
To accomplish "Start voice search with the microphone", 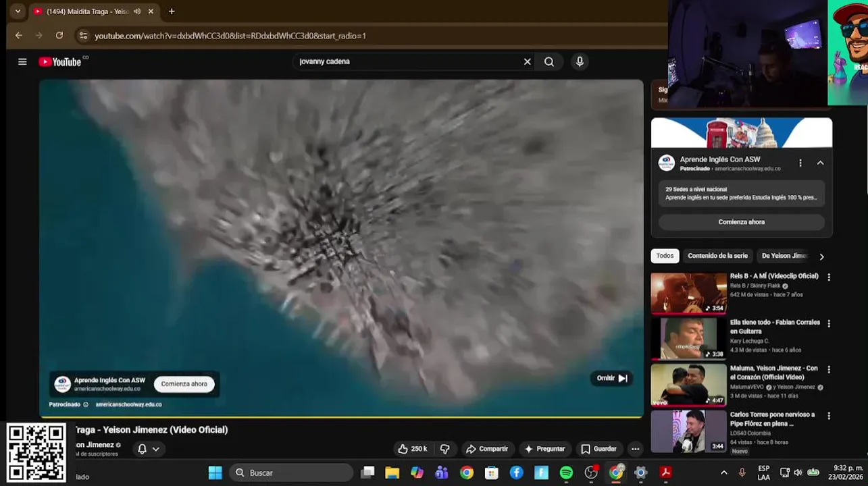I will (x=580, y=61).
